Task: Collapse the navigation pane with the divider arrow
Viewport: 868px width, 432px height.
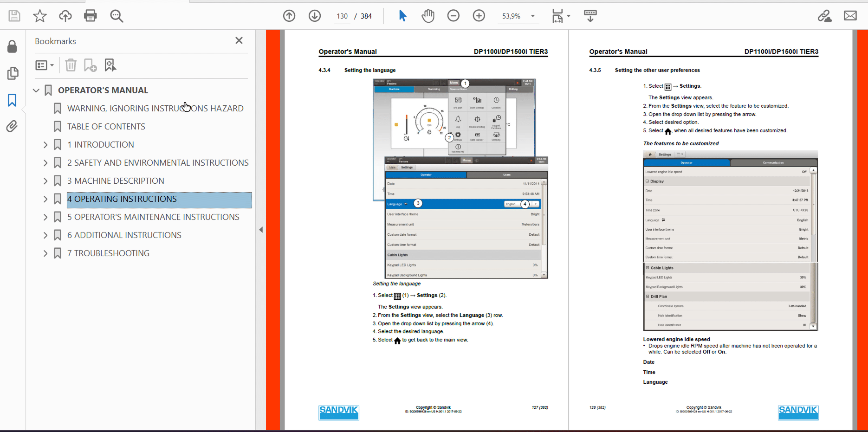Action: point(261,230)
